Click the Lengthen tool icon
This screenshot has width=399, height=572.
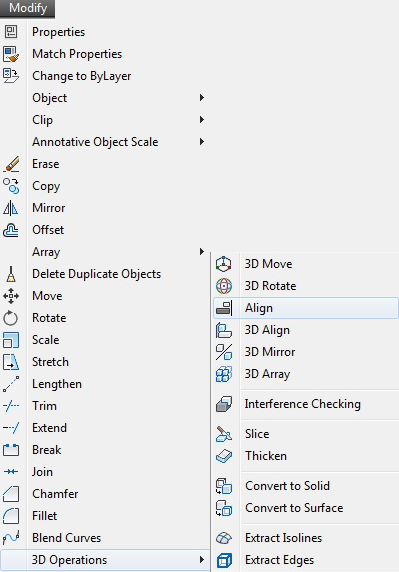(x=11, y=384)
